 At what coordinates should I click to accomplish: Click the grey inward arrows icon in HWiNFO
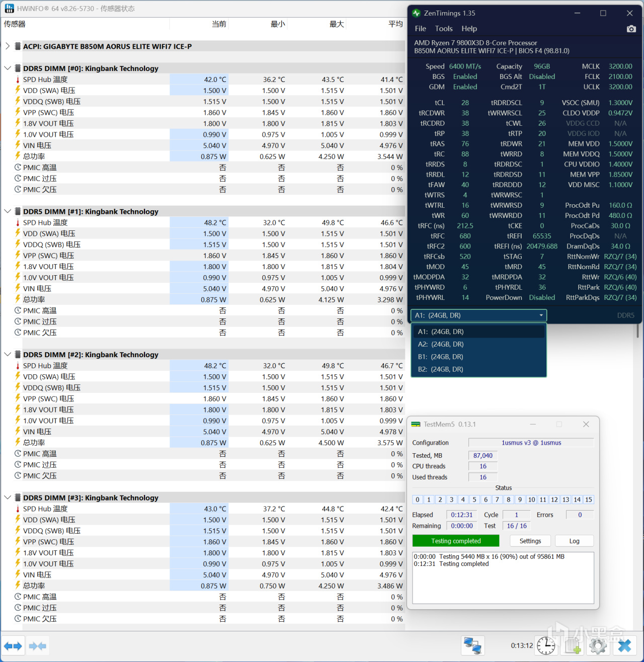coord(38,646)
